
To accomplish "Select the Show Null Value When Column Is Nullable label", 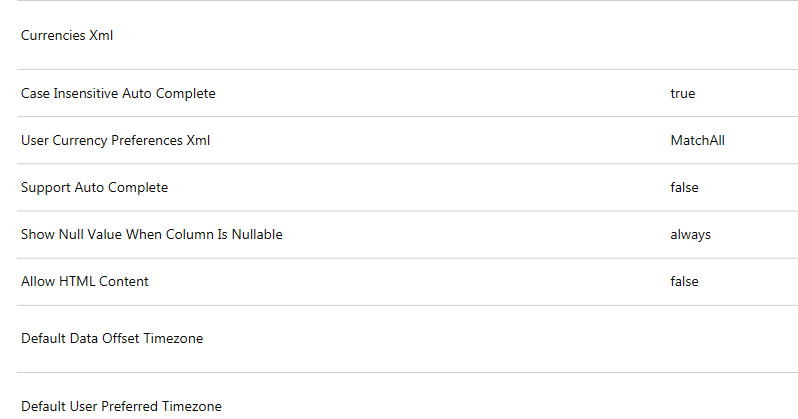I will coord(151,235).
